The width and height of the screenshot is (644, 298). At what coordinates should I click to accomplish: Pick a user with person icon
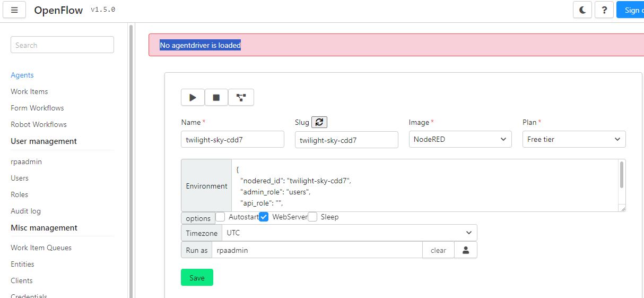(x=466, y=250)
